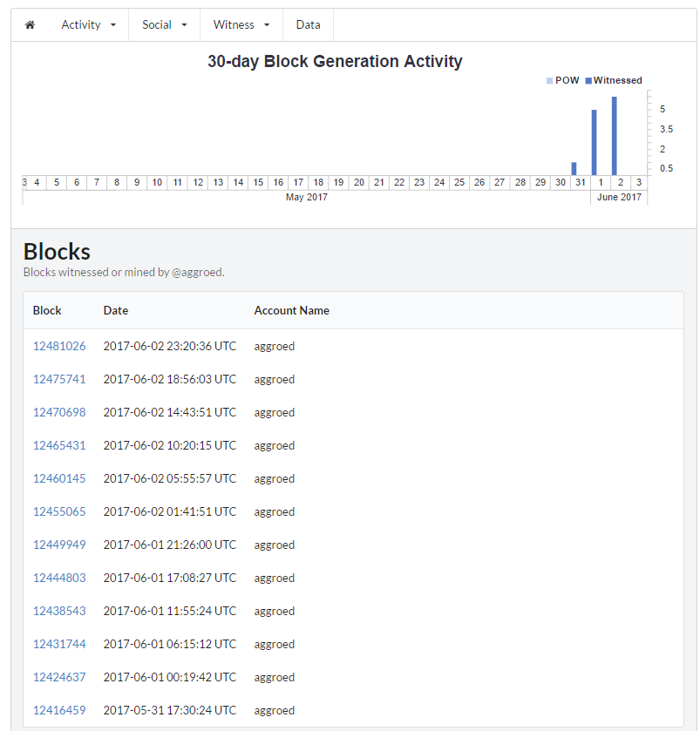The height and width of the screenshot is (731, 700).
Task: Go to block 12455065
Action: click(x=59, y=511)
